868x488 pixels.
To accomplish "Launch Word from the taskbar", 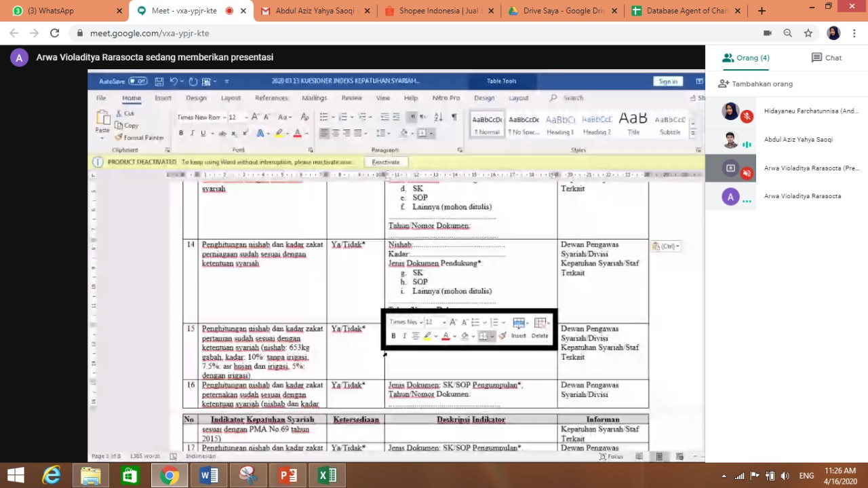I will pyautogui.click(x=209, y=475).
